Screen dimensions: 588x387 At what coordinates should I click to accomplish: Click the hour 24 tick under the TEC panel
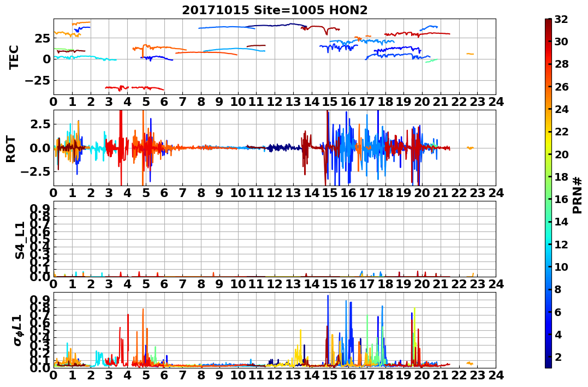pyautogui.click(x=496, y=102)
